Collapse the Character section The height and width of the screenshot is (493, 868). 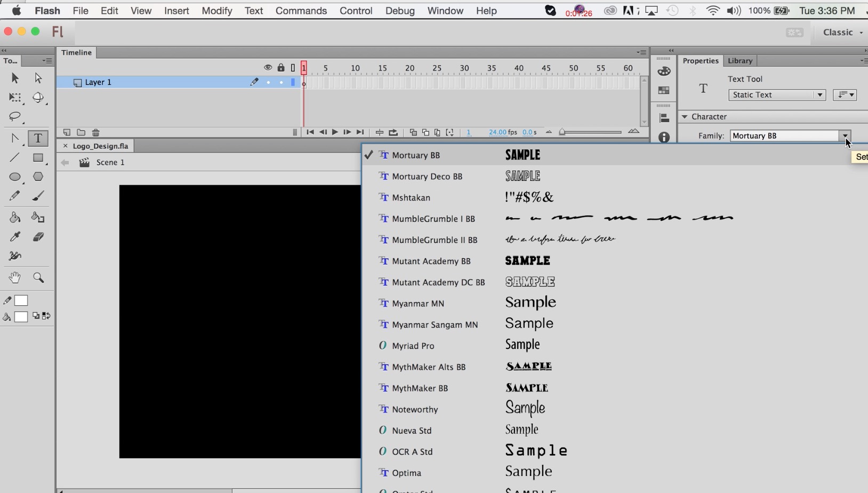(x=685, y=117)
